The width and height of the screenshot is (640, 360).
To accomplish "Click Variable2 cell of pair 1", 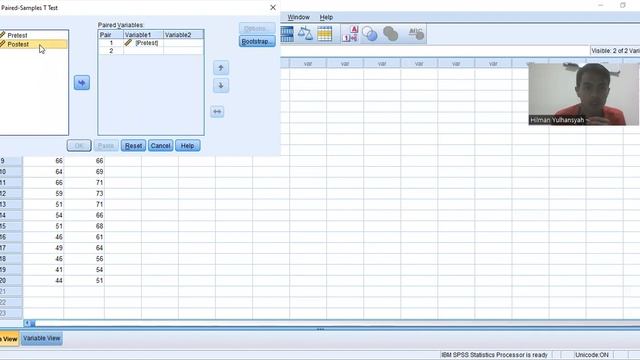I will [x=183, y=43].
